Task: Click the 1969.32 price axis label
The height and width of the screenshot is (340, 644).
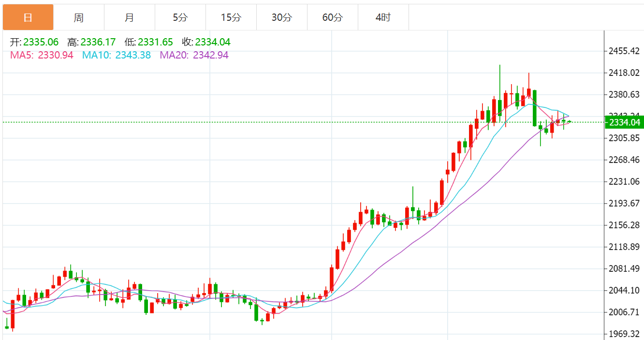Action: click(625, 334)
